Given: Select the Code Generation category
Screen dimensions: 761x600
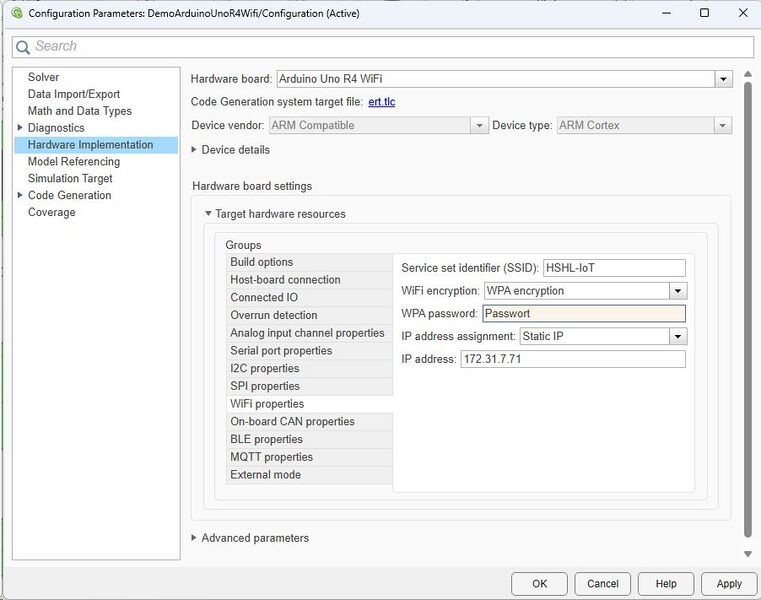Looking at the screenshot, I should (x=69, y=195).
